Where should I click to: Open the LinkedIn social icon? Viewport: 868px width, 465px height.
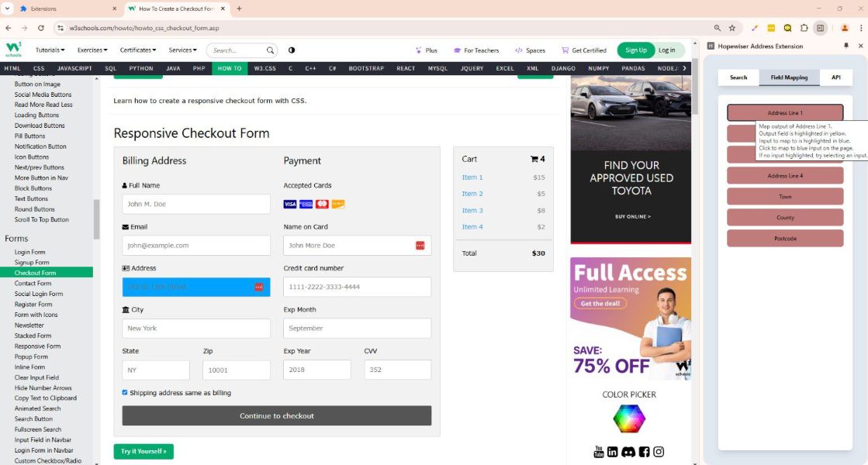pyautogui.click(x=613, y=452)
